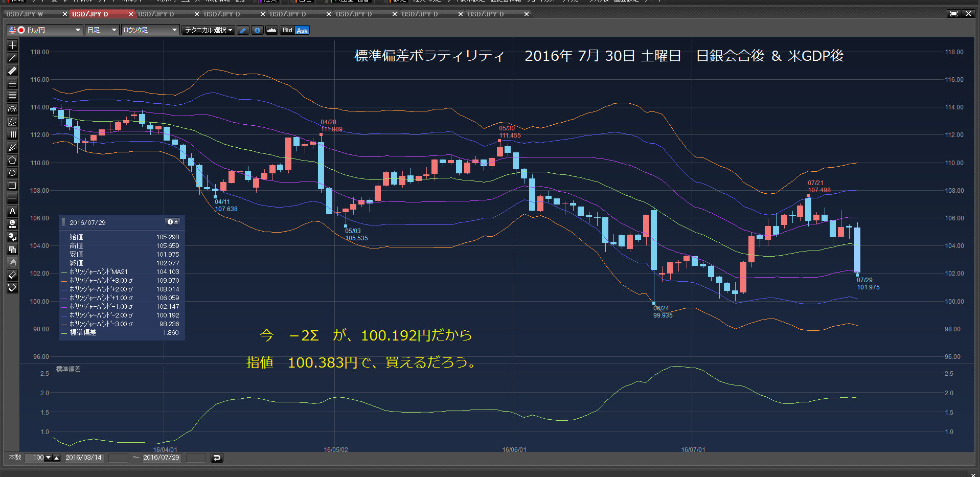This screenshot has width=980, height=477.
Task: Click the 高値 105.659 row
Action: click(122, 245)
